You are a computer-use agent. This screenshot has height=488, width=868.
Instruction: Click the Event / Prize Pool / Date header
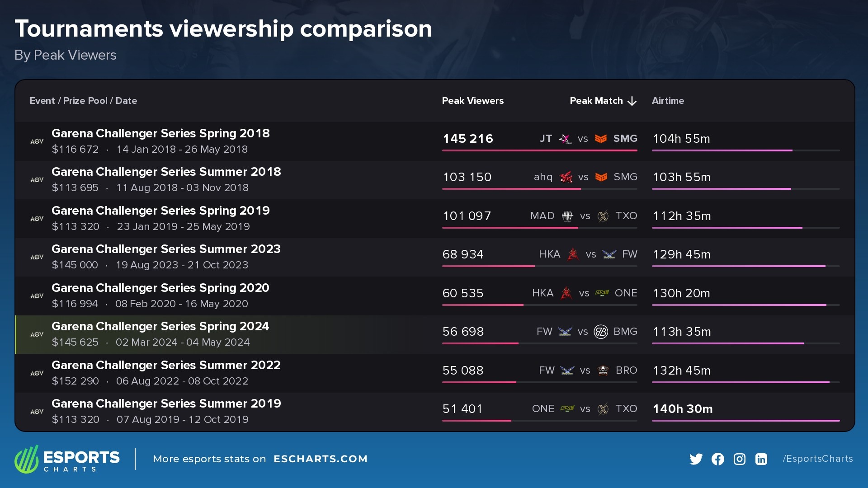point(83,101)
